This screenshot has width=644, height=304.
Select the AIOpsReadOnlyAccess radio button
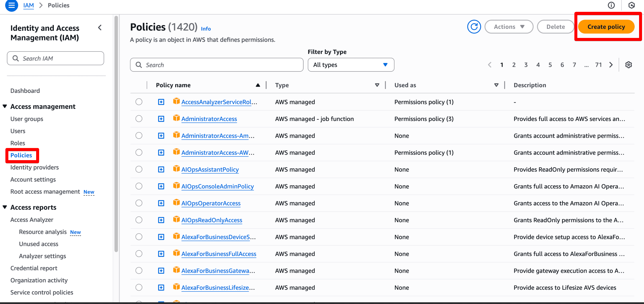(139, 220)
